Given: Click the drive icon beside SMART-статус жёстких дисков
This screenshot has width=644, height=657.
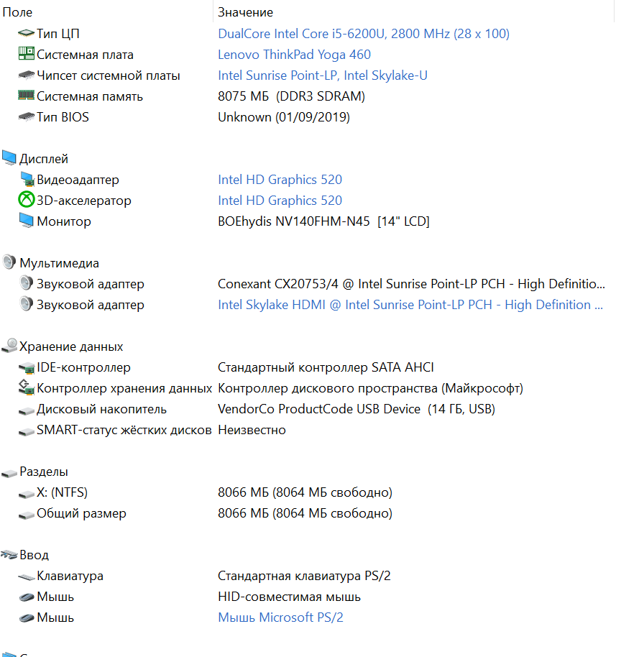Looking at the screenshot, I should 27,431.
